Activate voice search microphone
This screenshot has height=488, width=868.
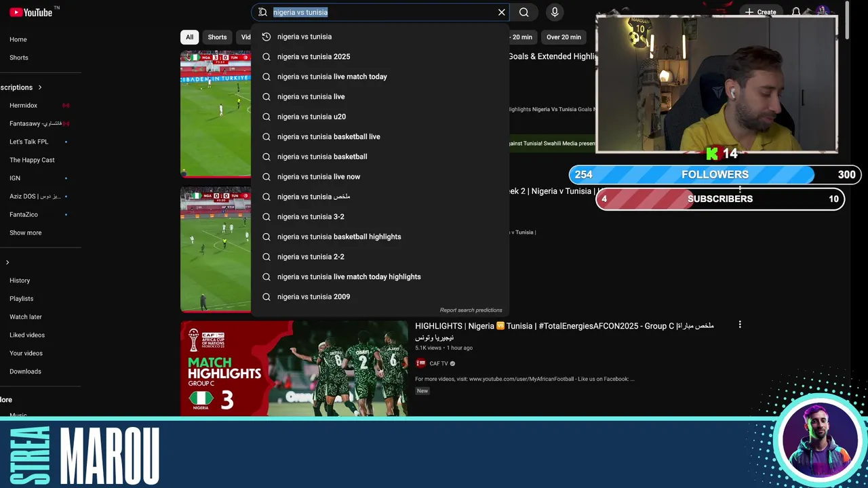click(x=555, y=12)
